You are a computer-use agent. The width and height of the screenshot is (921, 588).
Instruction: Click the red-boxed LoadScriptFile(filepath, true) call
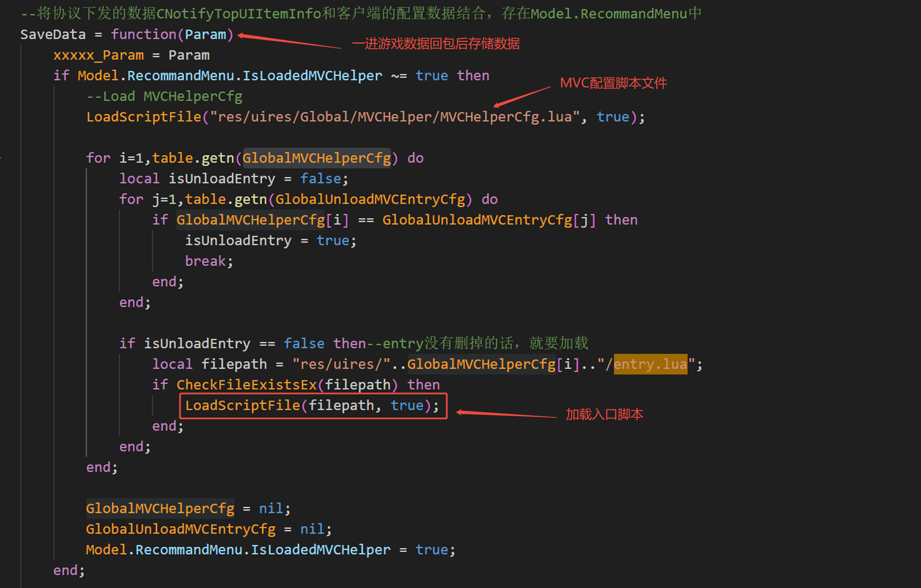tap(312, 406)
